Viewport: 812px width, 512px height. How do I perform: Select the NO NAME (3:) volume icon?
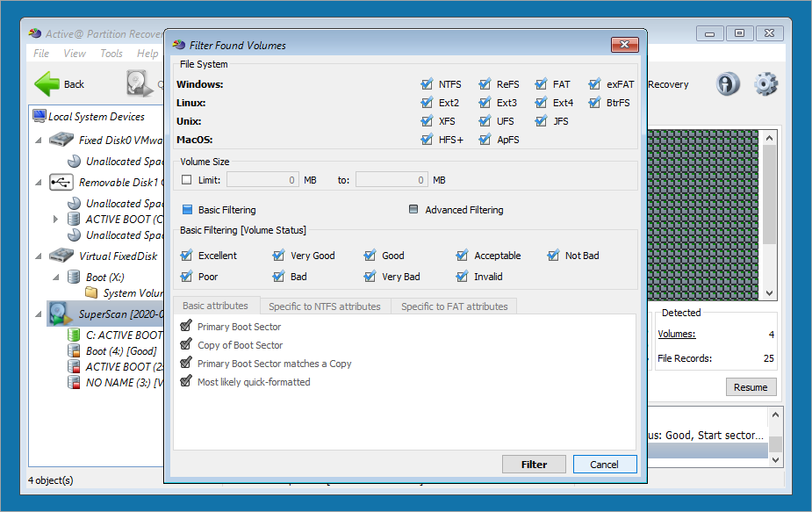point(74,382)
